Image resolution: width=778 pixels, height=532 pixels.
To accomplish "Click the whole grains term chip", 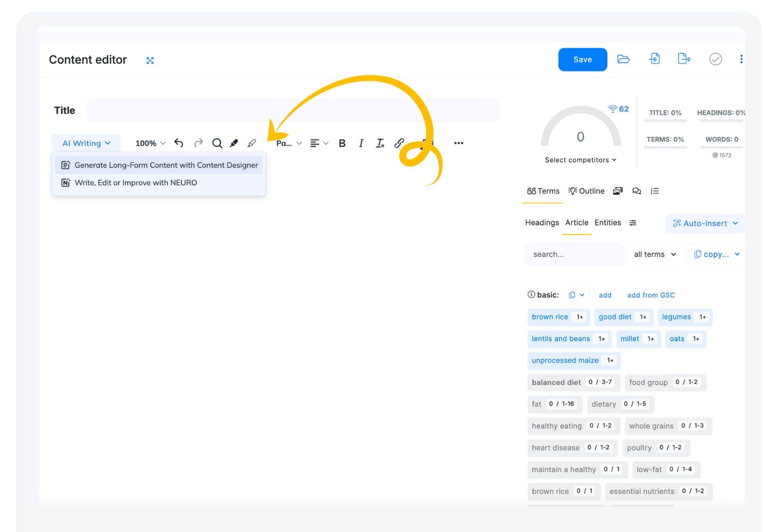I will [x=668, y=426].
